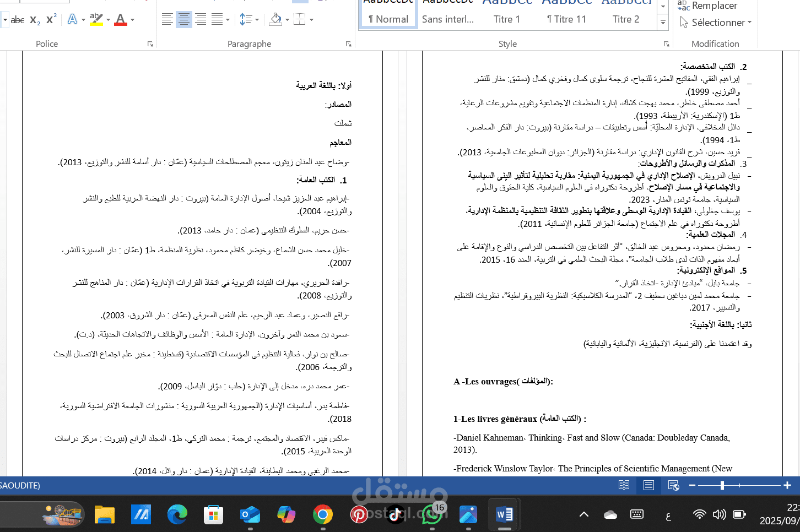Align text left
800x532 pixels.
pyautogui.click(x=167, y=20)
